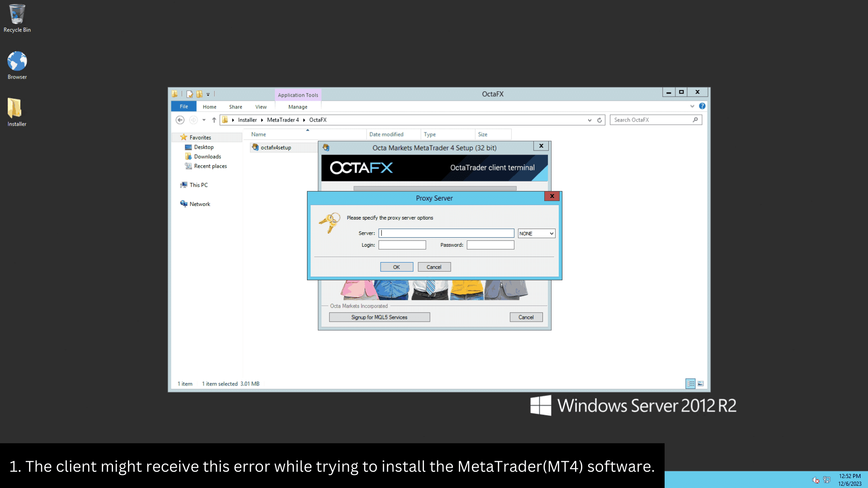Click the proxy Server address input field
868x488 pixels.
446,233
